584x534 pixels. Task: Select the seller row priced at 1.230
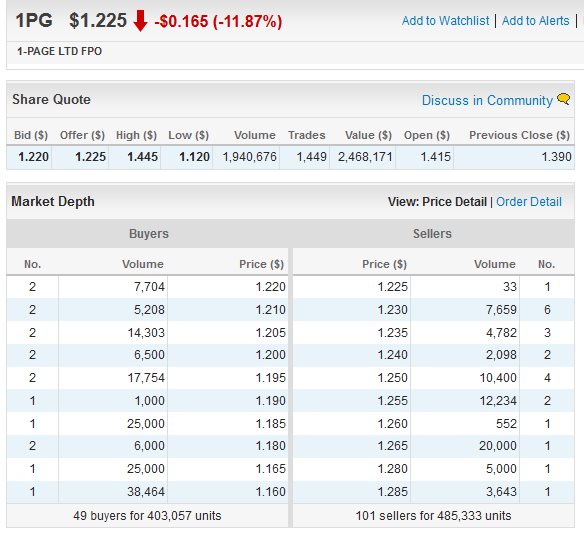click(x=434, y=309)
